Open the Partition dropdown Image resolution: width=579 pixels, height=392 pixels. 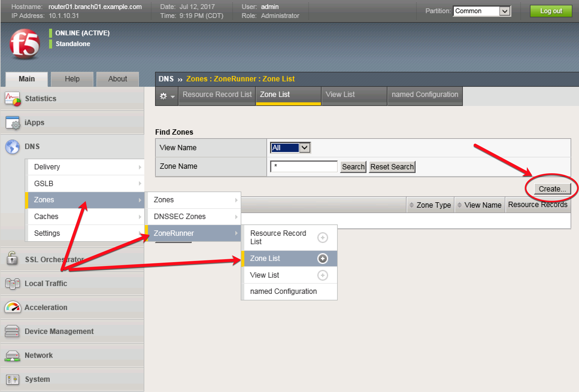pos(482,11)
